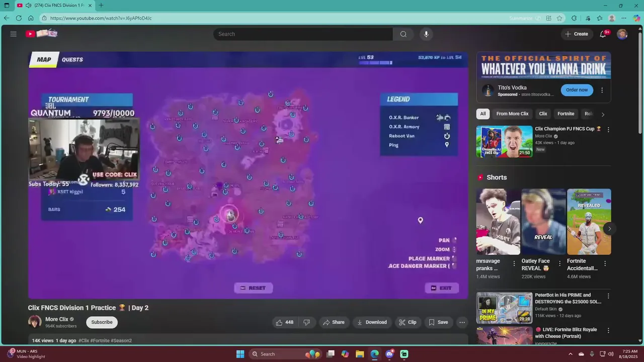Open options for Tito's Vodka ad
Image resolution: width=644 pixels, height=362 pixels.
(x=602, y=90)
